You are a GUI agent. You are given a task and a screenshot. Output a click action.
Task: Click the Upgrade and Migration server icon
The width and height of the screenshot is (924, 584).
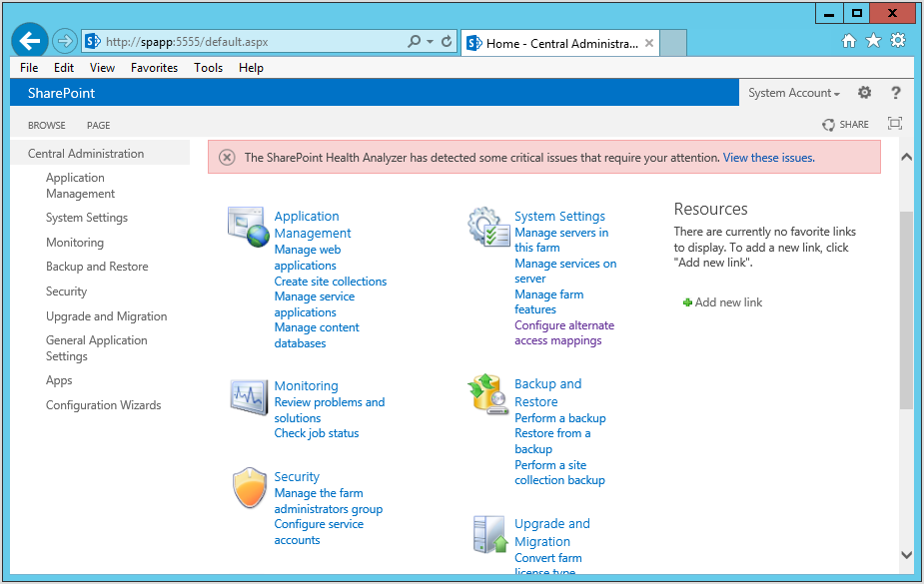(490, 534)
